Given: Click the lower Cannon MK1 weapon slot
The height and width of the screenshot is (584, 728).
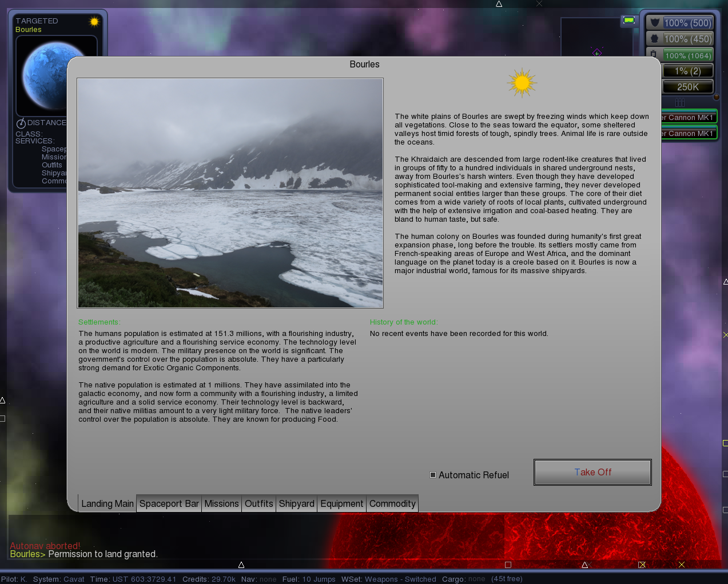Looking at the screenshot, I should 689,133.
